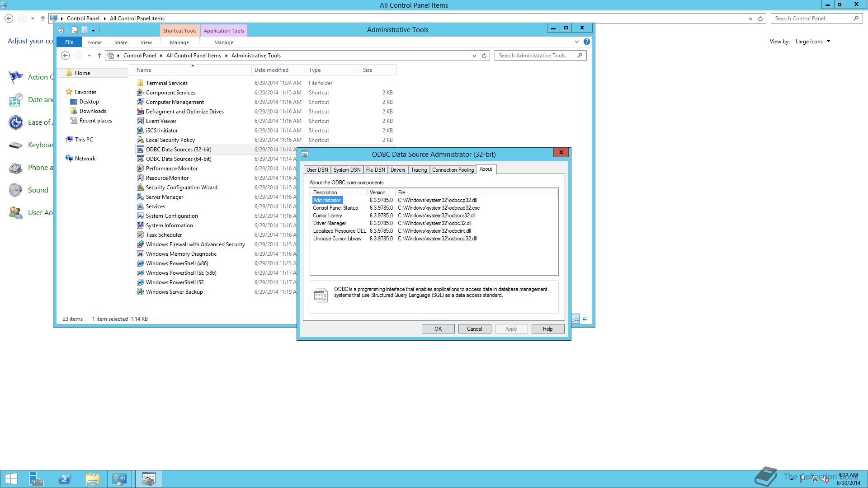Open Administrative Tools address bar history dropdown
The height and width of the screenshot is (488, 868).
click(474, 56)
